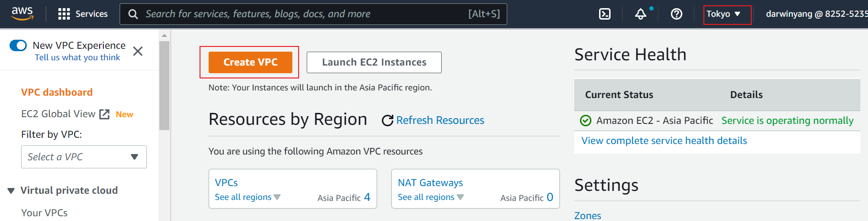868x221 pixels.
Task: Open View complete service health details
Action: tap(664, 141)
